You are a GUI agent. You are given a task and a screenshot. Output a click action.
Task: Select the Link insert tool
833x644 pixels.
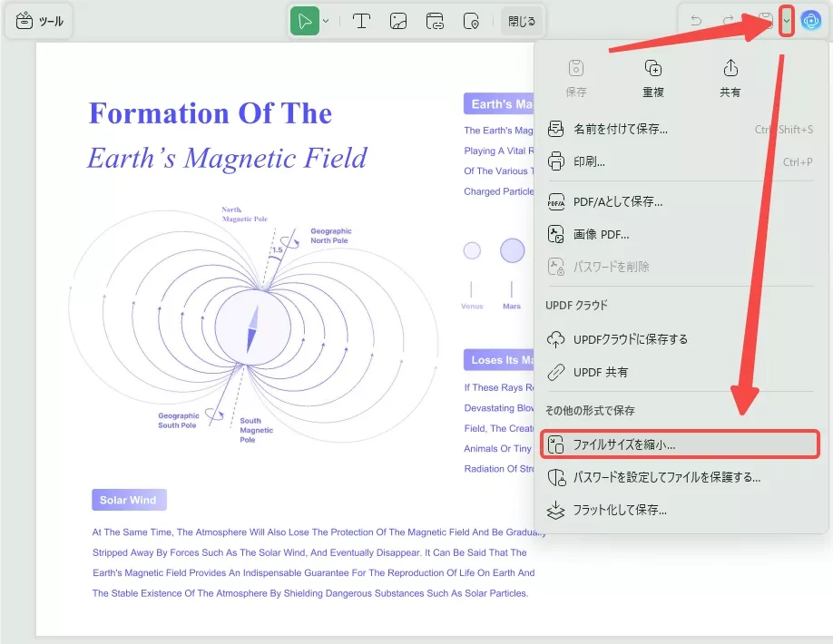point(435,21)
